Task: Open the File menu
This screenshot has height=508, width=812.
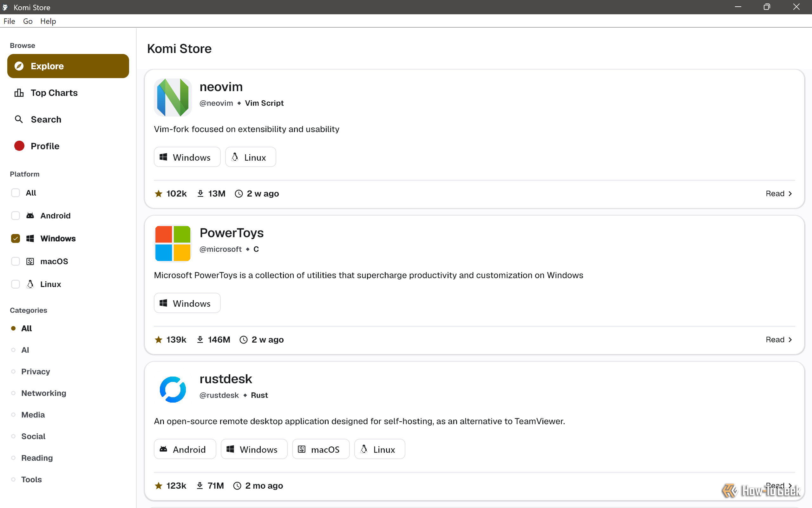Action: coord(10,21)
